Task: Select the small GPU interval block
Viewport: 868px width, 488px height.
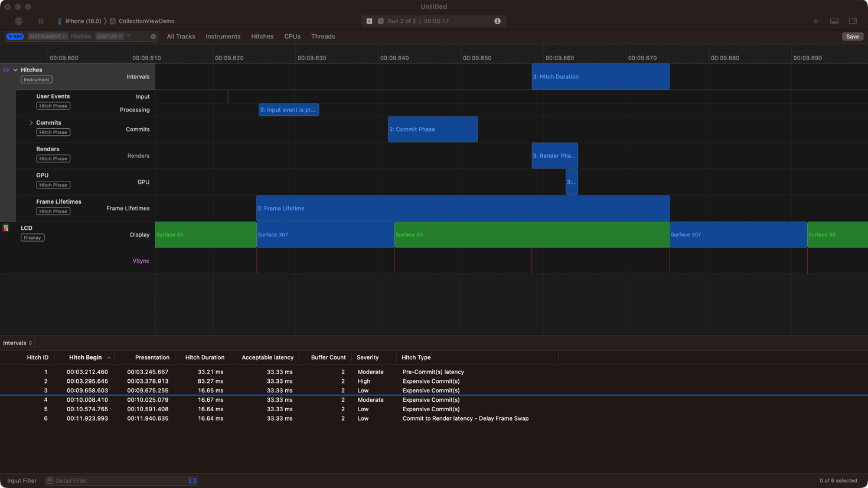Action: (x=572, y=182)
